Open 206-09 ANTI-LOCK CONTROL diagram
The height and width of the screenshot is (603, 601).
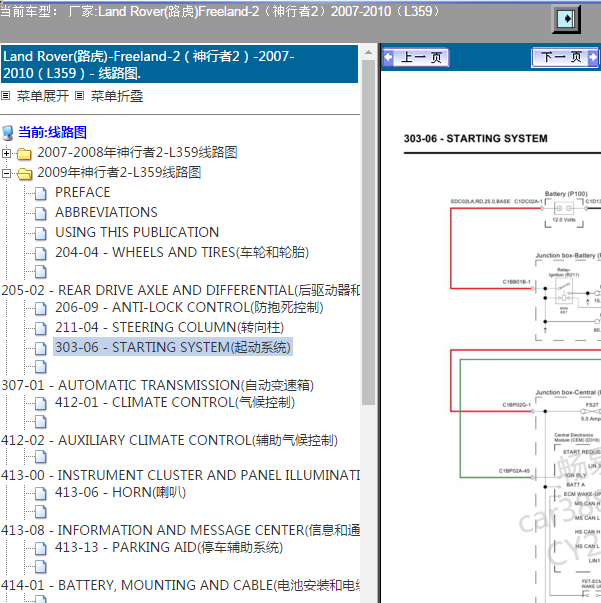pos(189,308)
